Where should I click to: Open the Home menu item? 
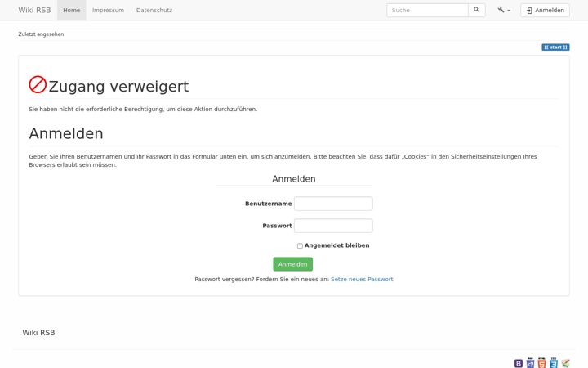[72, 10]
